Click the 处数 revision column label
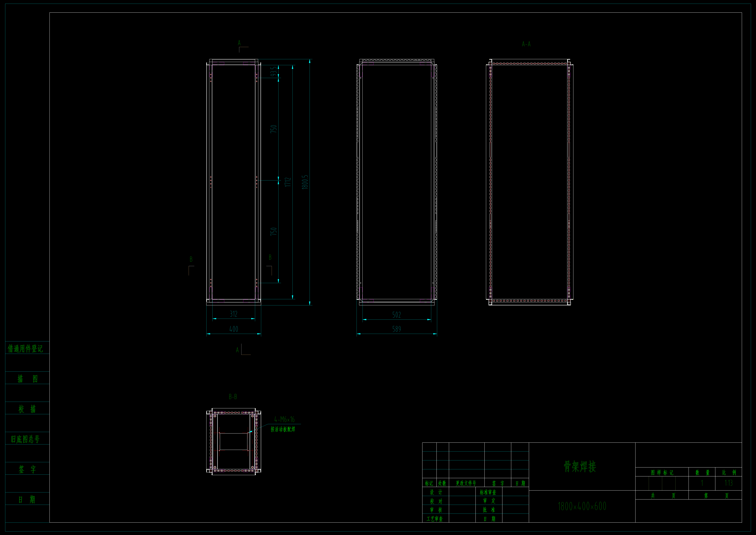 [x=442, y=483]
